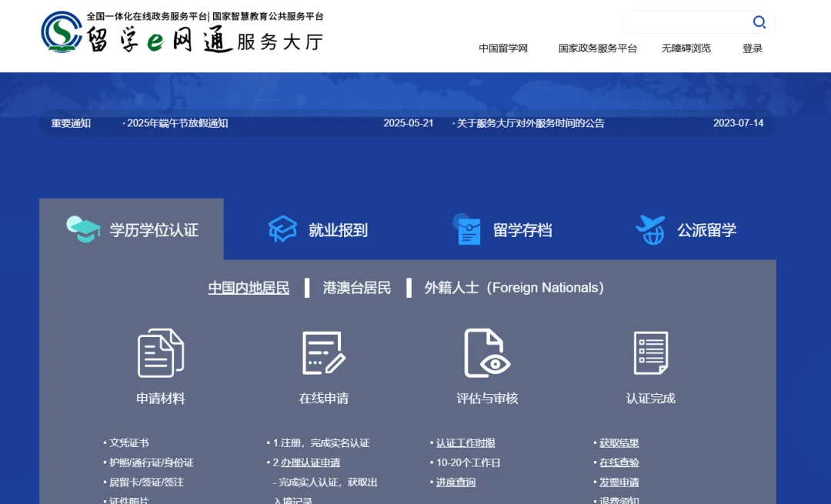This screenshot has width=831, height=504.
Task: Click the airplane globe icon for 公派留学
Action: tap(650, 229)
